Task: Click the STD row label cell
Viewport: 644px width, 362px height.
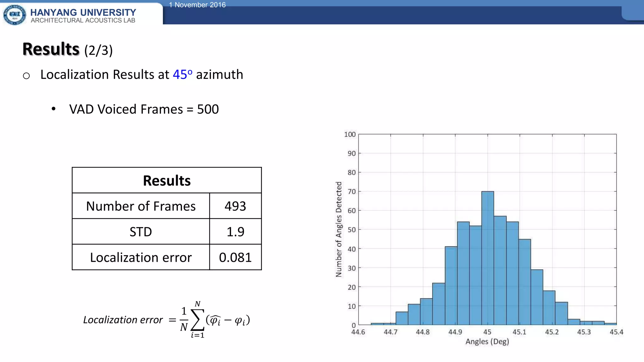Action: tap(141, 232)
